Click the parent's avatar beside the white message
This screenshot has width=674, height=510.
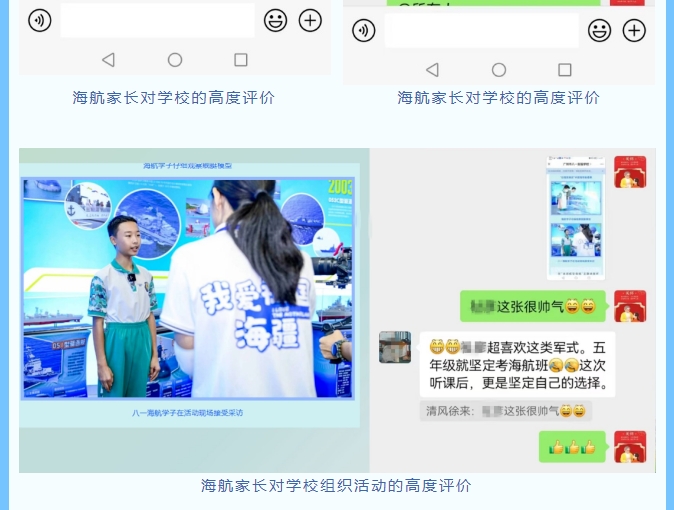(x=395, y=347)
